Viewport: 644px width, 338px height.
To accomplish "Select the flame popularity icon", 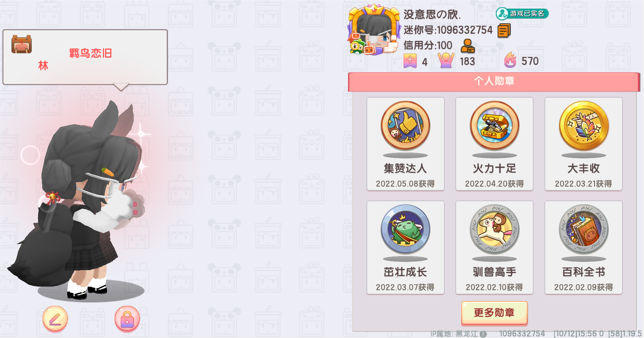I will (x=510, y=60).
